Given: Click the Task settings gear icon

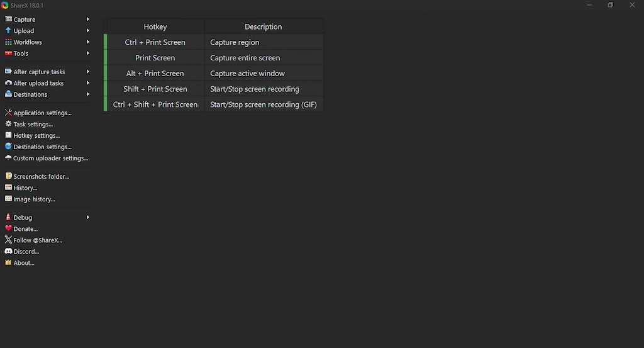Looking at the screenshot, I should (8, 124).
